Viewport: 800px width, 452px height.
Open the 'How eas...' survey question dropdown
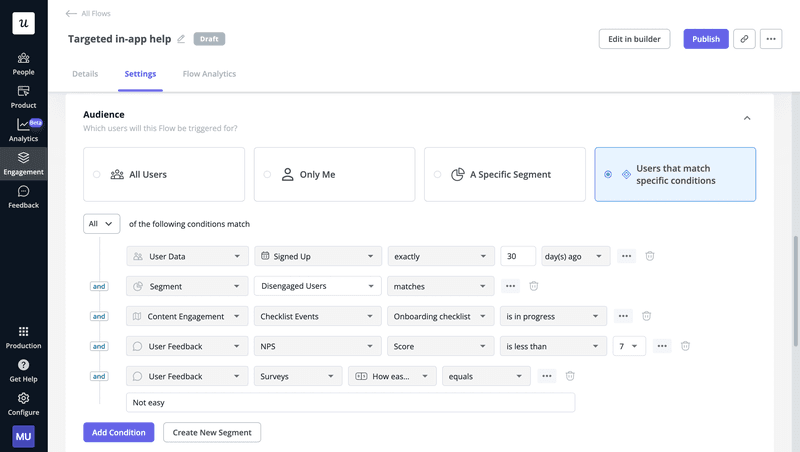(x=392, y=376)
